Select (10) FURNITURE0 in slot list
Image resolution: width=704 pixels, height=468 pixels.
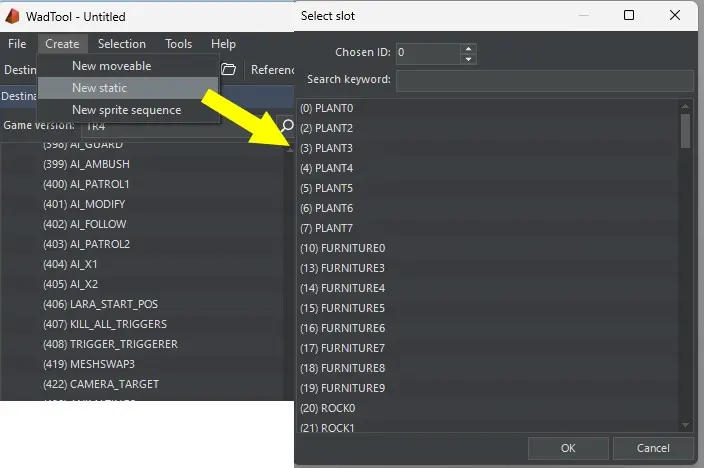pos(342,248)
